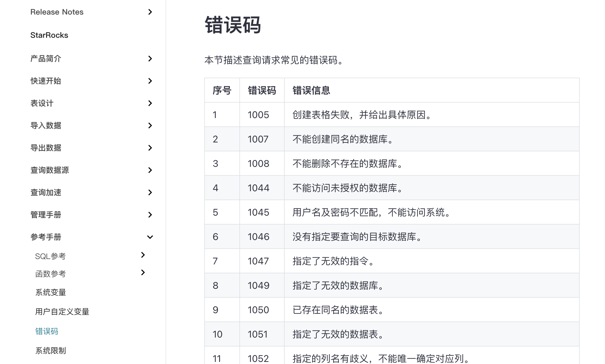This screenshot has width=605, height=364.
Task: Expand 函数参考 submenu arrow
Action: pyautogui.click(x=143, y=272)
